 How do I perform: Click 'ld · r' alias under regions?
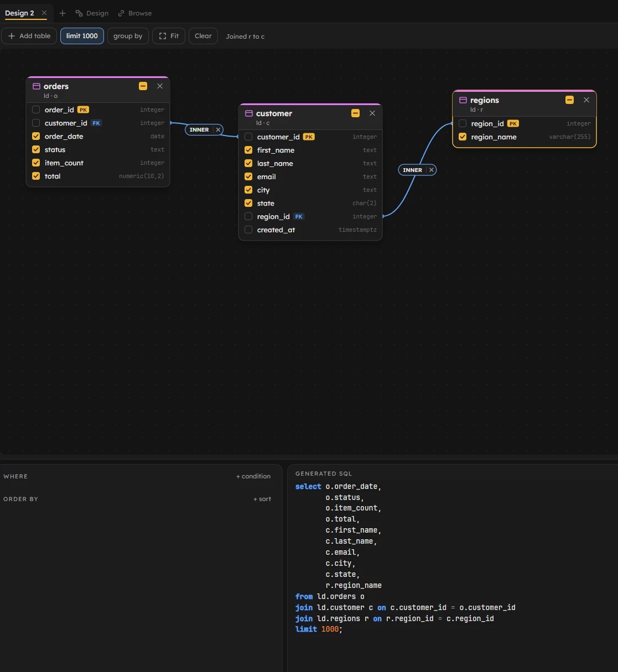click(x=476, y=110)
